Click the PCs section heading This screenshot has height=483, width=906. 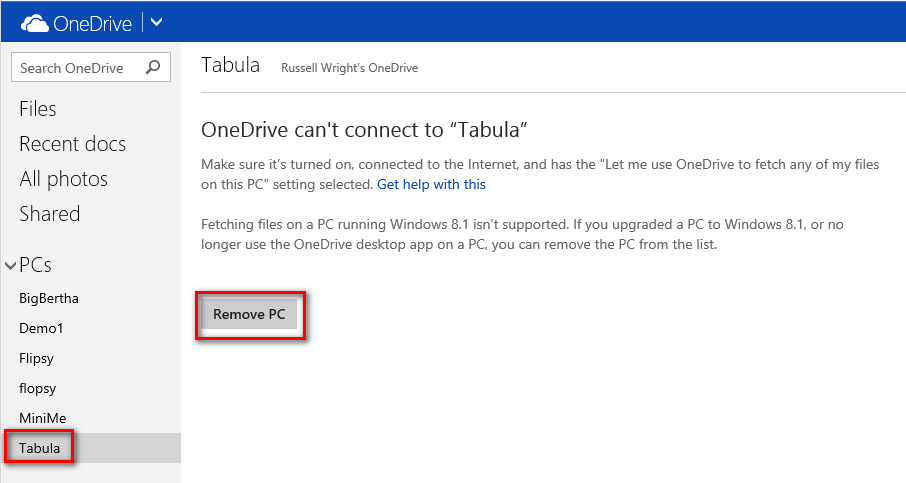[x=35, y=265]
